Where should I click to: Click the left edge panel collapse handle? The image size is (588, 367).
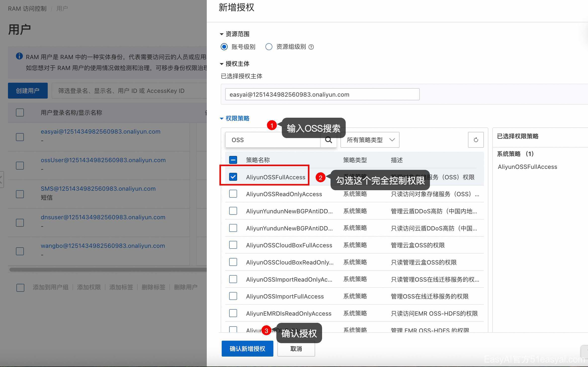pos(1,179)
